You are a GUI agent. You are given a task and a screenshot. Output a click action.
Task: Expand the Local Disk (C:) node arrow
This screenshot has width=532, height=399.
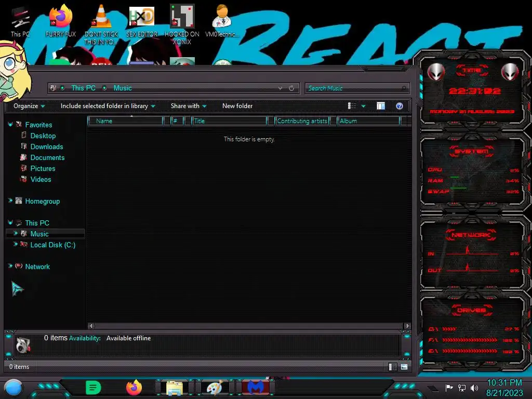tap(15, 244)
